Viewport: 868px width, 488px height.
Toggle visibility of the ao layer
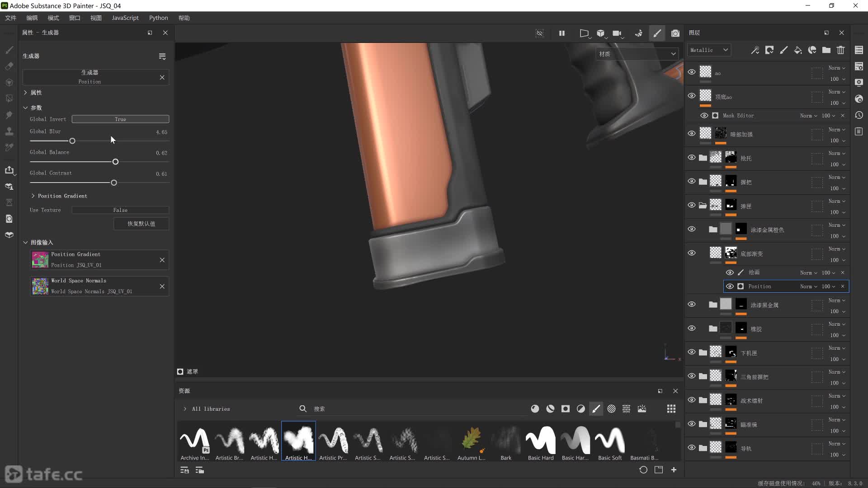point(692,72)
